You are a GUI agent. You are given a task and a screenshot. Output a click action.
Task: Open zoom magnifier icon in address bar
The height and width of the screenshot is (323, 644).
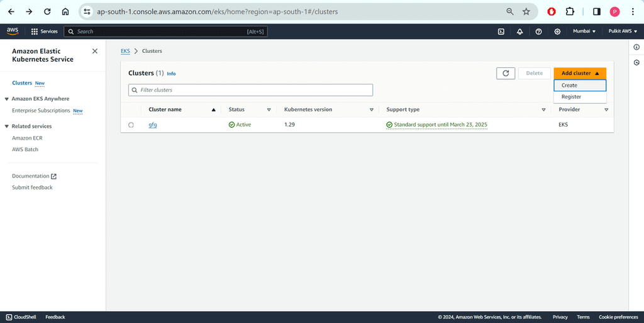pos(509,11)
